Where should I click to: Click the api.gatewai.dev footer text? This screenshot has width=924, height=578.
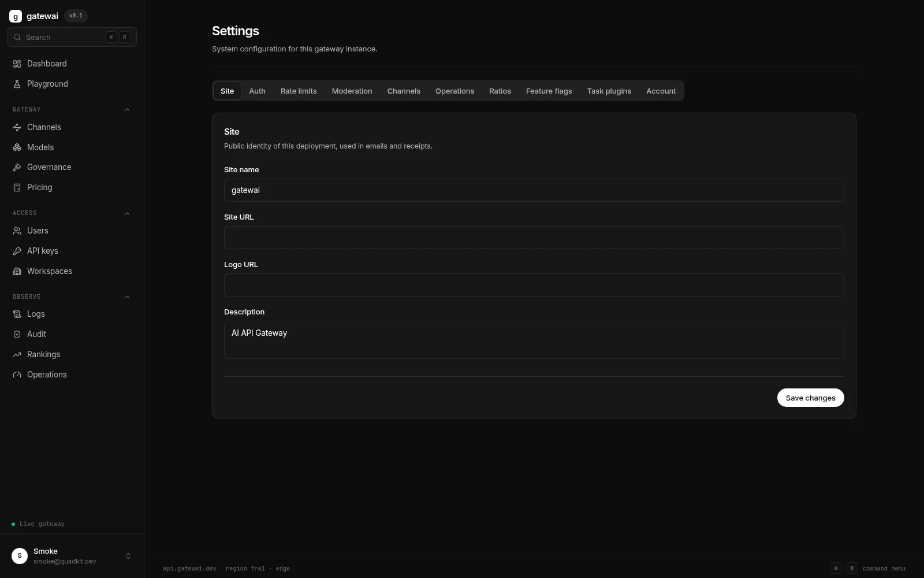pos(189,568)
